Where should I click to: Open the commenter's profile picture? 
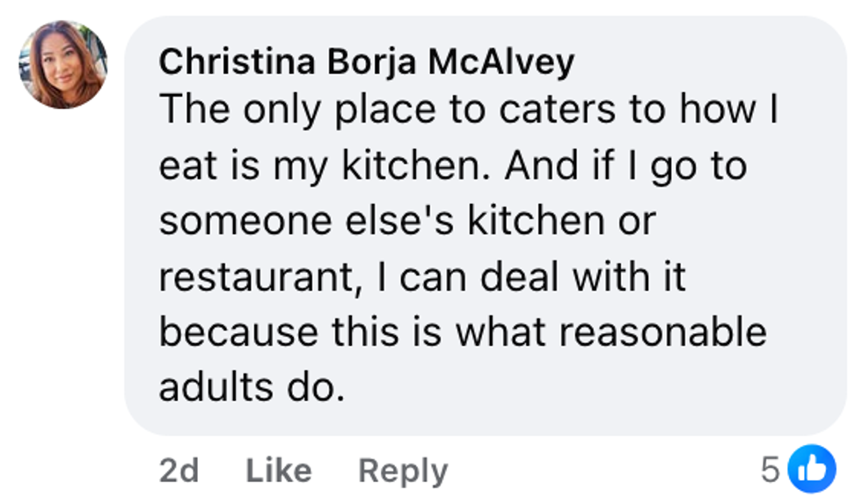point(62,64)
